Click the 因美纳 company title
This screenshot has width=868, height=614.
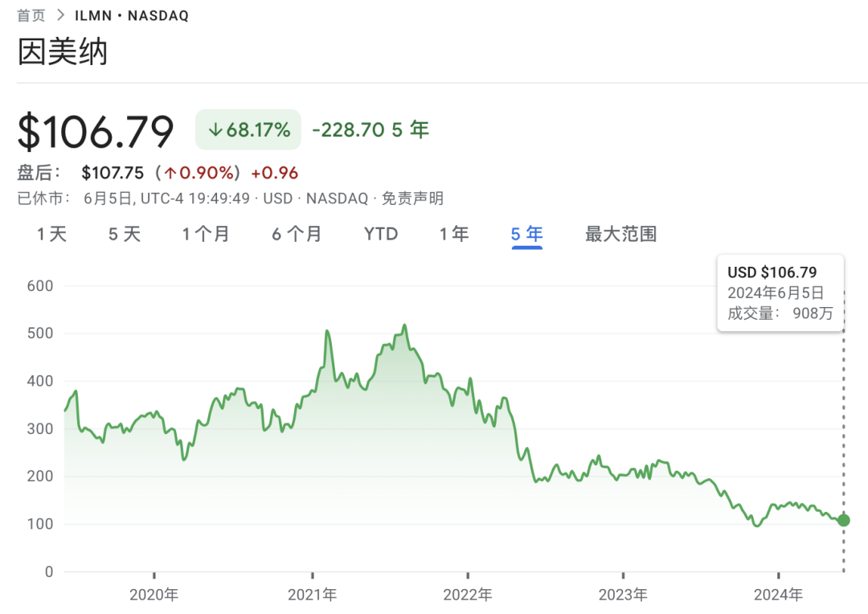(x=63, y=51)
